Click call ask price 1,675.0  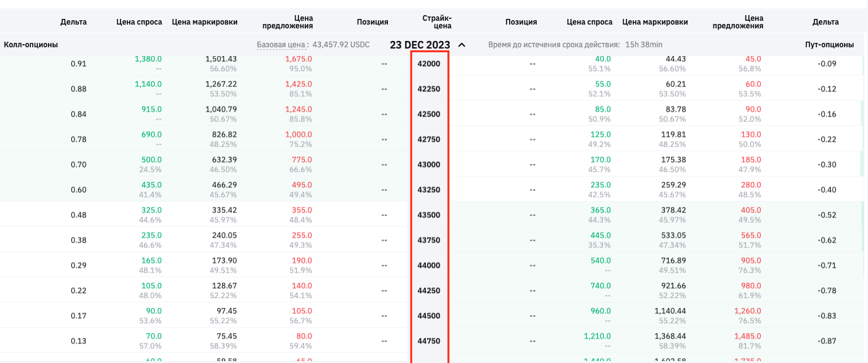coord(298,59)
